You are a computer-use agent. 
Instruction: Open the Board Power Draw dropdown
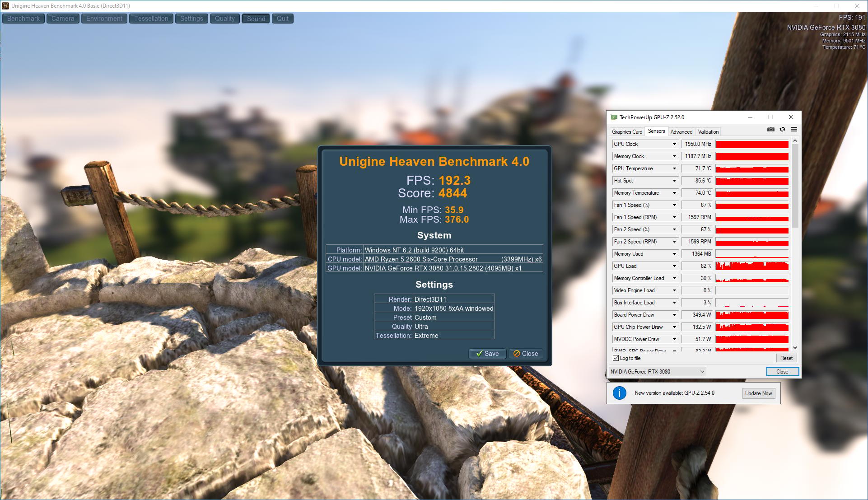tap(674, 315)
